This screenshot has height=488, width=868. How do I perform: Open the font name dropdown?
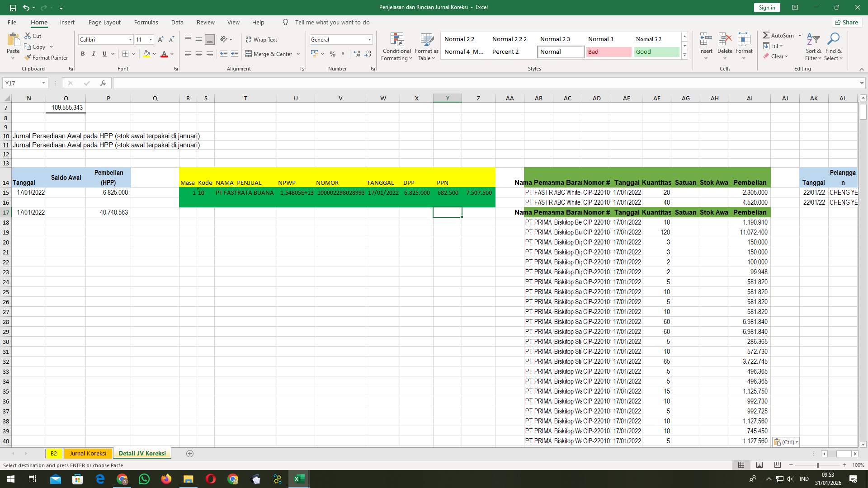[x=130, y=39]
